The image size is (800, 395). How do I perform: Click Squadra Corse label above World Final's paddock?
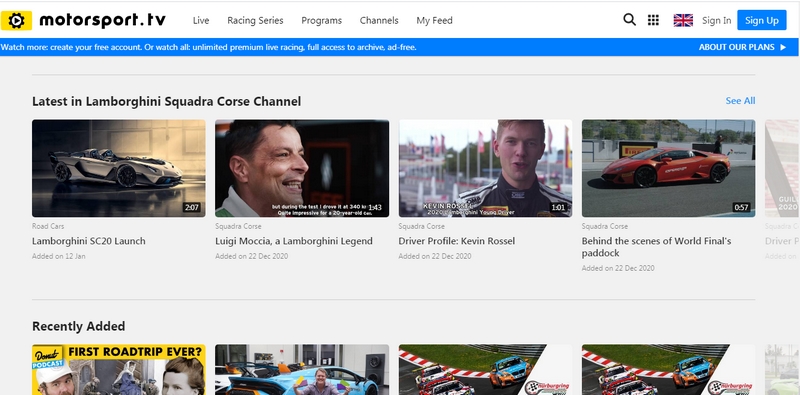point(605,226)
